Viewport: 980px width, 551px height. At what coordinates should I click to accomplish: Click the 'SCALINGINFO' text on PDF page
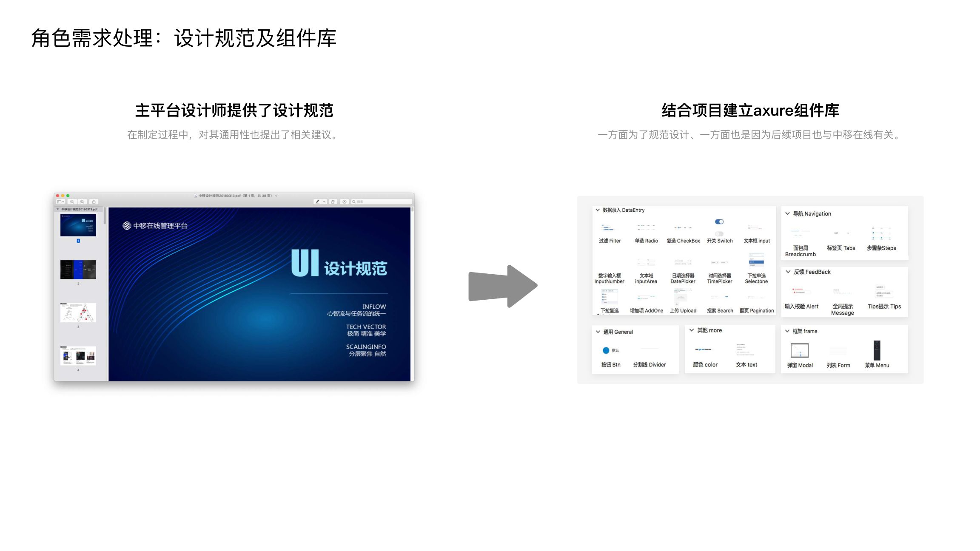pyautogui.click(x=366, y=347)
